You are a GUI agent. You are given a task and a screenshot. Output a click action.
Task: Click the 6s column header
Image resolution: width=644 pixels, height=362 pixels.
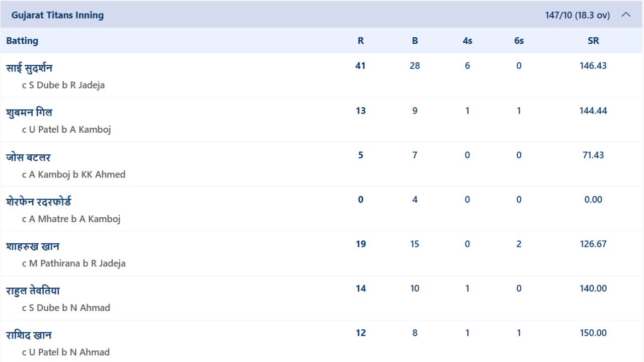coord(519,41)
